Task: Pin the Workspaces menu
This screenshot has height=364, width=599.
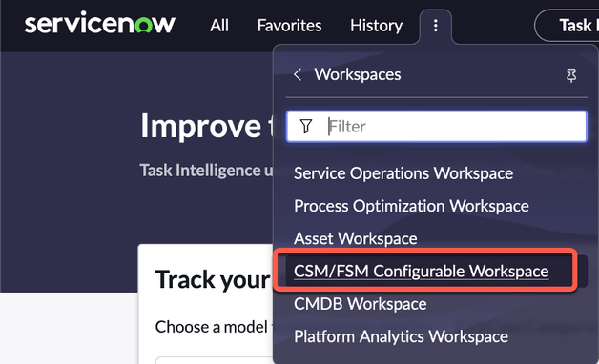Action: (x=571, y=75)
